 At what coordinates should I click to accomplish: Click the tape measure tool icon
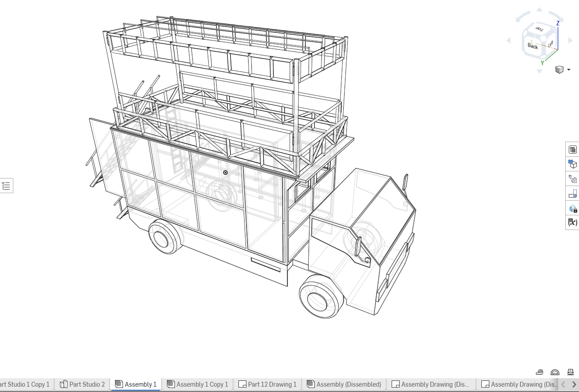tap(539, 372)
